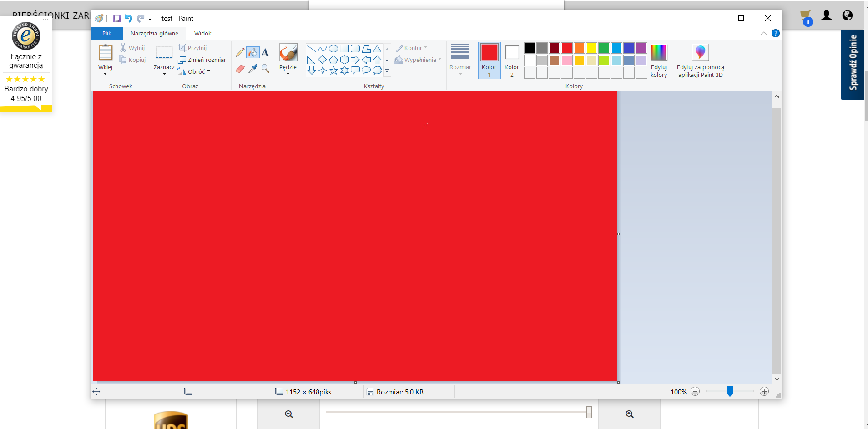The image size is (868, 429).
Task: Open the Pędzle dropdown arrow
Action: 288,74
